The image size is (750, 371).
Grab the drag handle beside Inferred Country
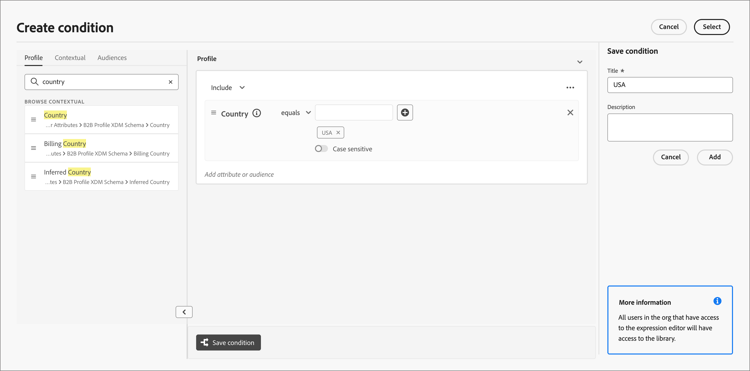click(x=33, y=176)
